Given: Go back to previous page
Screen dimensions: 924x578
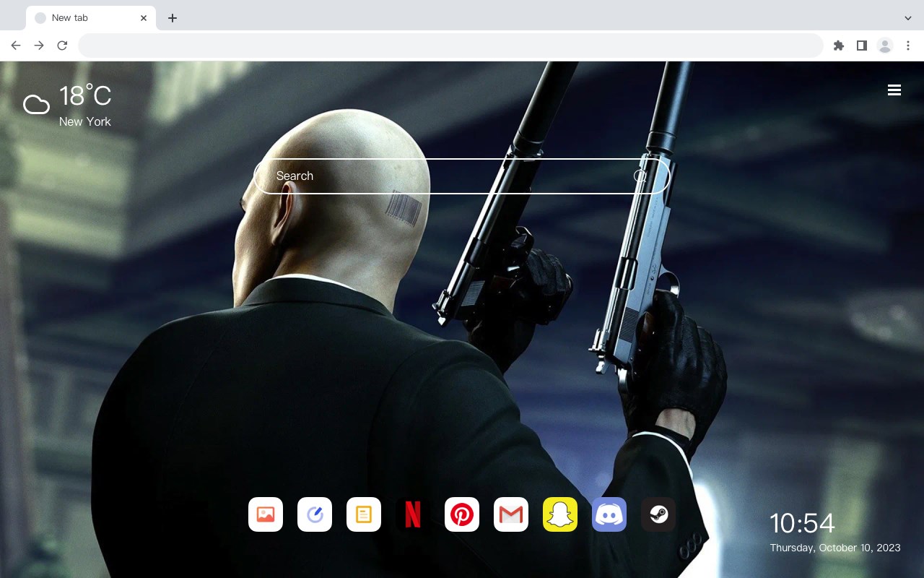Looking at the screenshot, I should pyautogui.click(x=16, y=46).
